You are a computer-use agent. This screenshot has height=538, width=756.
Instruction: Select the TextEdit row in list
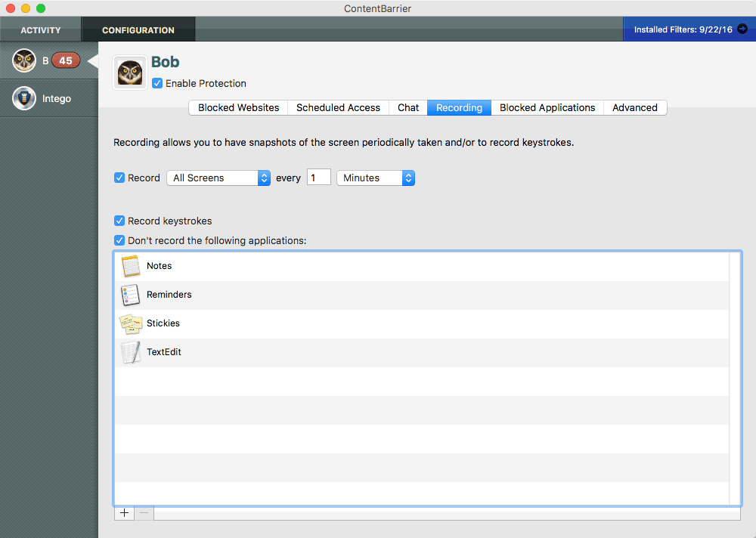pyautogui.click(x=422, y=352)
